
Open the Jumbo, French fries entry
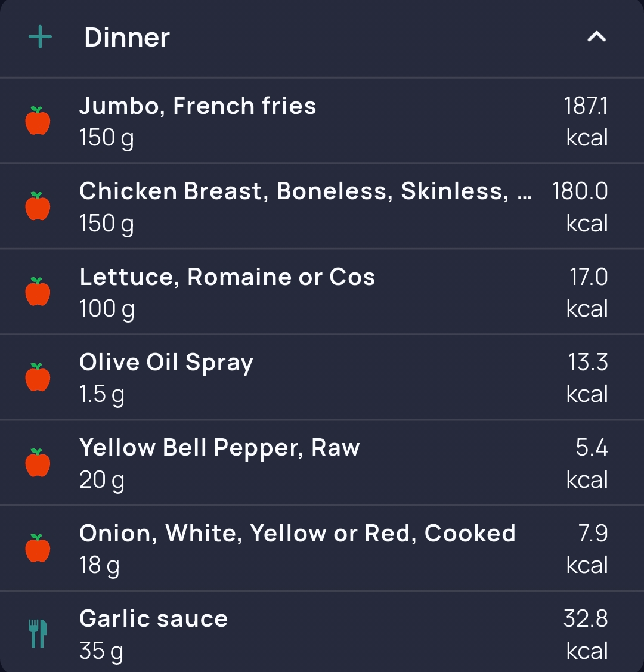(322, 121)
